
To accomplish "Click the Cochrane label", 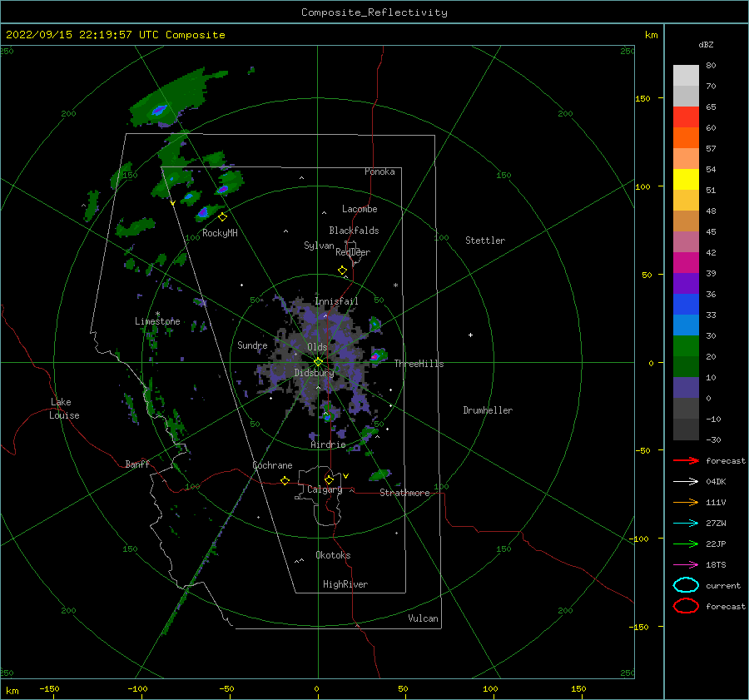I will point(272,465).
